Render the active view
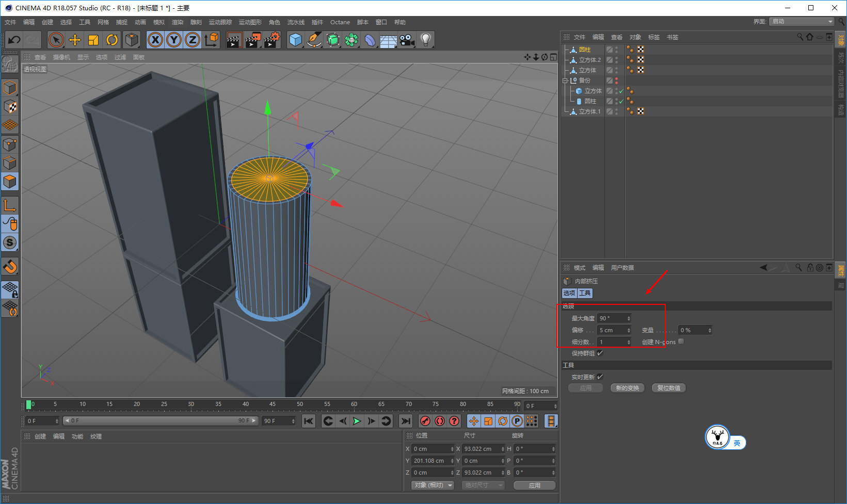The image size is (847, 504). [234, 40]
